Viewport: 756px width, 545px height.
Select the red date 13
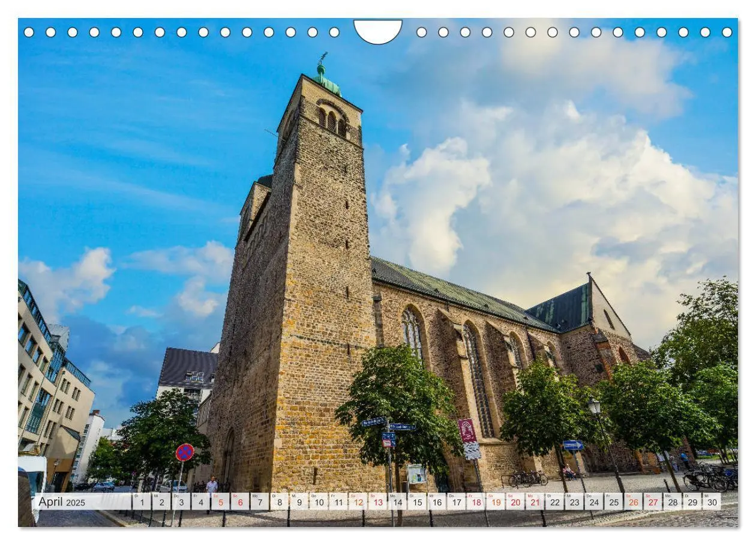[377, 502]
